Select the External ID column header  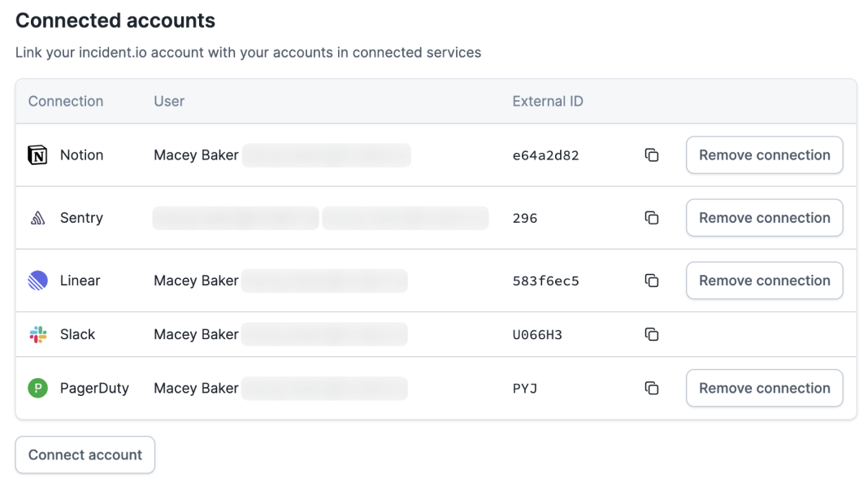pos(548,102)
